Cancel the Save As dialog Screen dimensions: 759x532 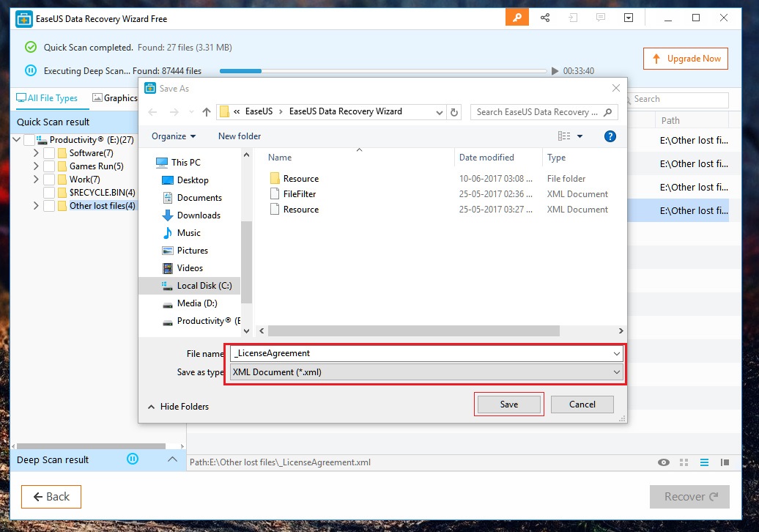click(x=582, y=404)
